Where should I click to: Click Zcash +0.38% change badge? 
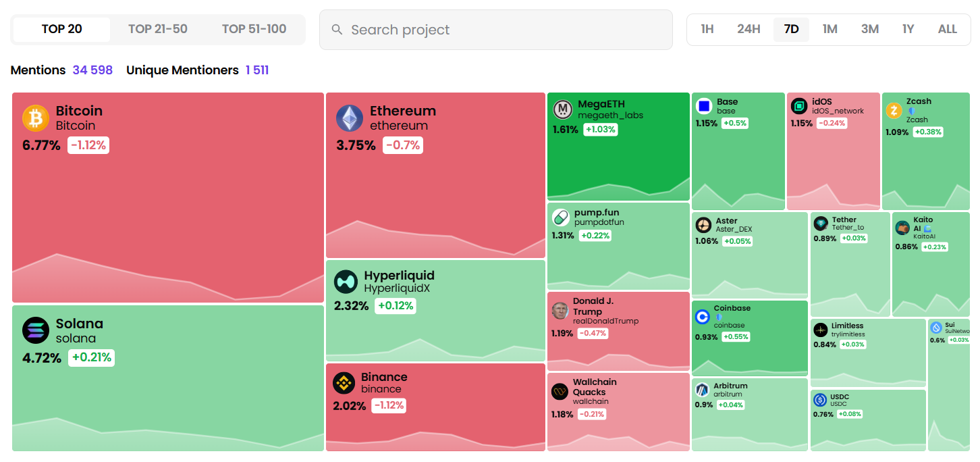pyautogui.click(x=929, y=132)
